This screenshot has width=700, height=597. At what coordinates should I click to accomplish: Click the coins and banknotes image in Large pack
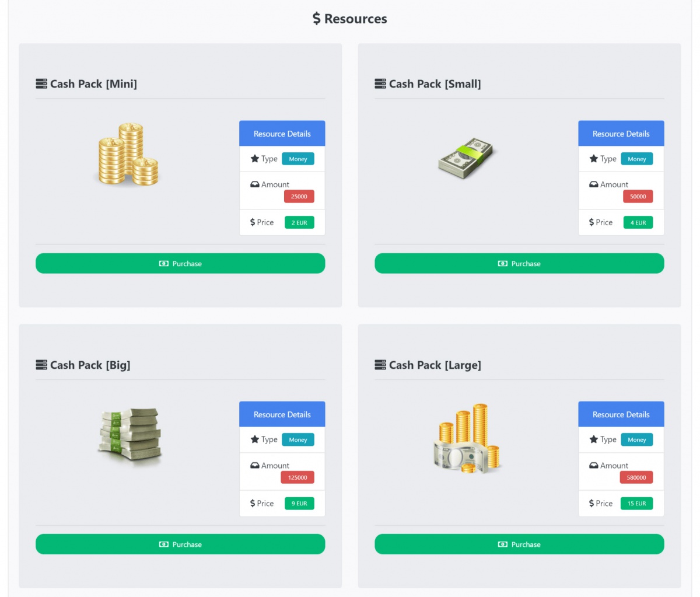[x=468, y=438]
